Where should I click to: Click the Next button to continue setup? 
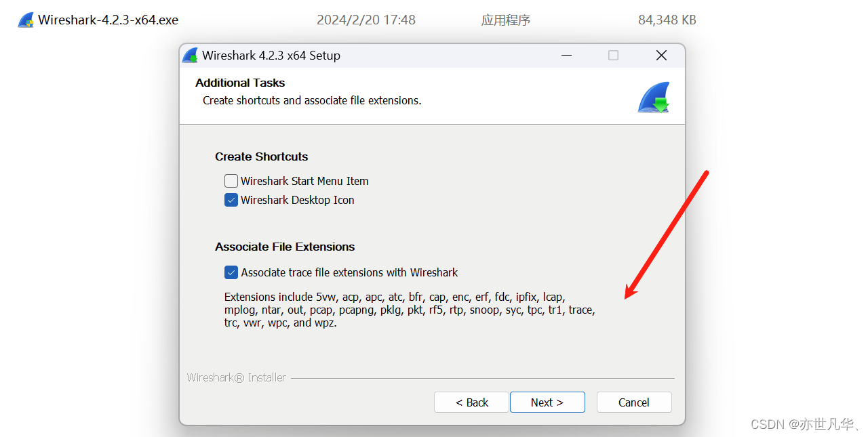(x=547, y=402)
